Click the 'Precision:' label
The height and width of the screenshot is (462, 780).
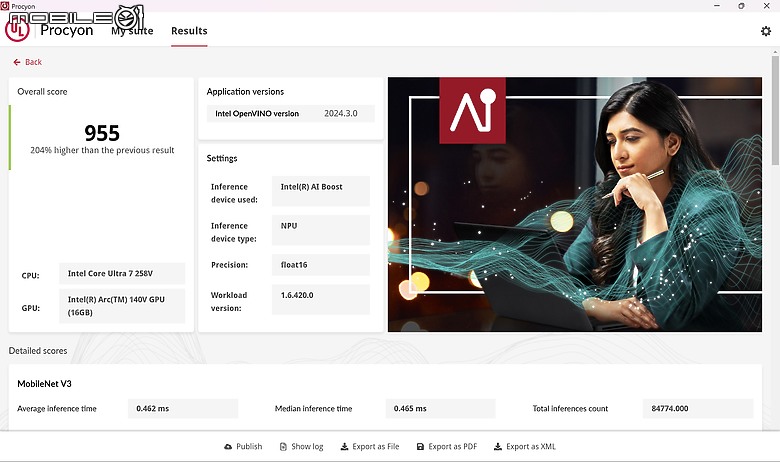[229, 265]
